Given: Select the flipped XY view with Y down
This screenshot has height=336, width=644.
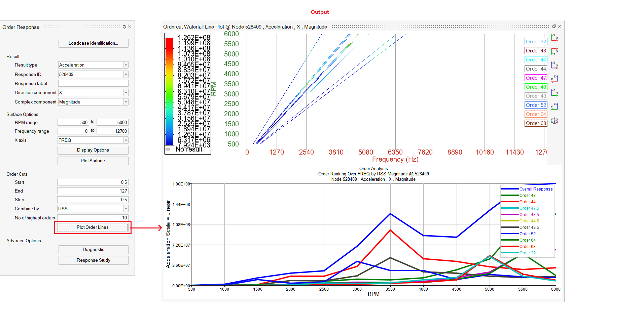Looking at the screenshot, I should [x=554, y=51].
